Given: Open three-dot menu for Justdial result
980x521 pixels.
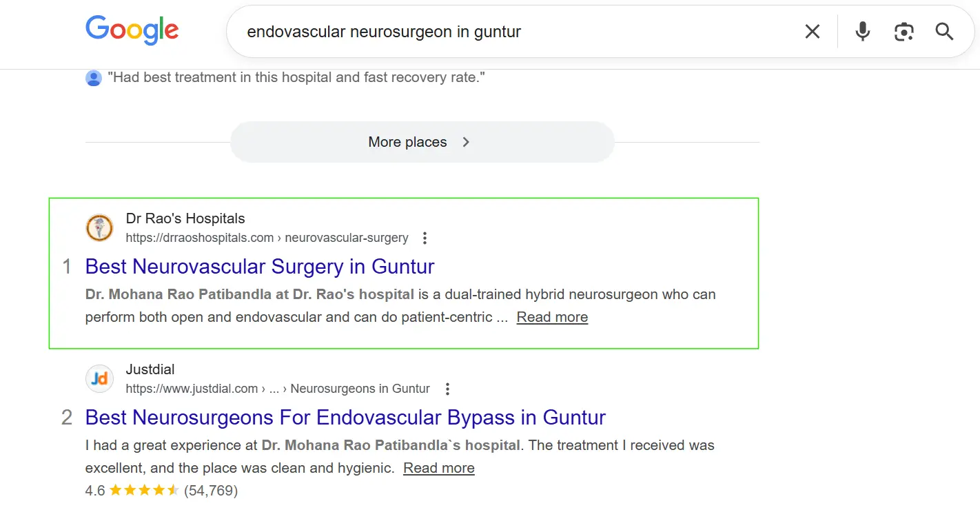Looking at the screenshot, I should (x=447, y=389).
